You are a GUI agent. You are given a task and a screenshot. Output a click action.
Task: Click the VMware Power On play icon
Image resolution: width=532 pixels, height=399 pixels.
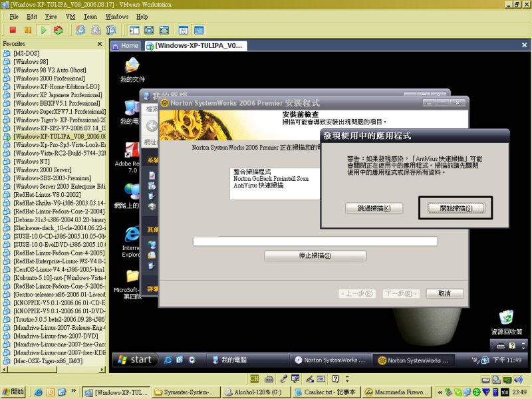(x=44, y=30)
